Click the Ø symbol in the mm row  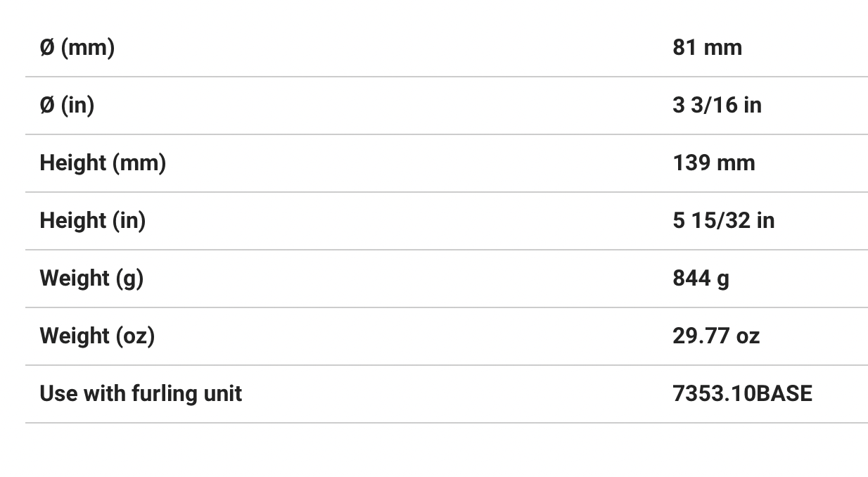[47, 48]
